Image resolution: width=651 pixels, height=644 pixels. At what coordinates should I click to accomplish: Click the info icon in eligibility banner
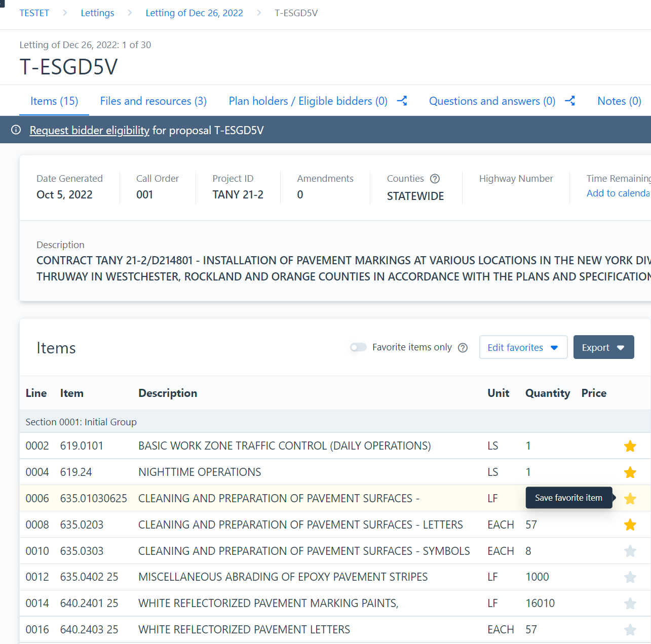pos(16,130)
